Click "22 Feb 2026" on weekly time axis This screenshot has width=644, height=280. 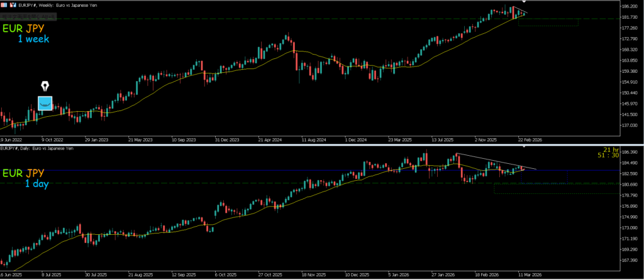[530, 139]
